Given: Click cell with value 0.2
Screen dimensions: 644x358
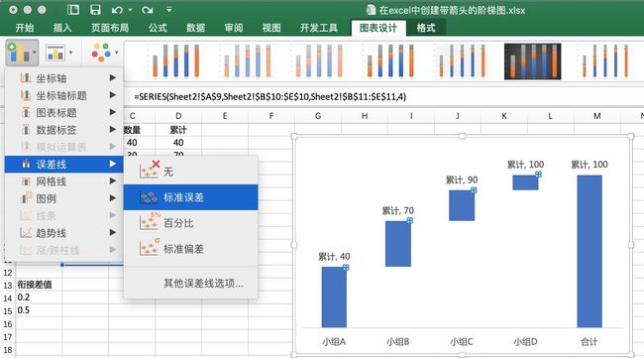Looking at the screenshot, I should (x=39, y=298).
